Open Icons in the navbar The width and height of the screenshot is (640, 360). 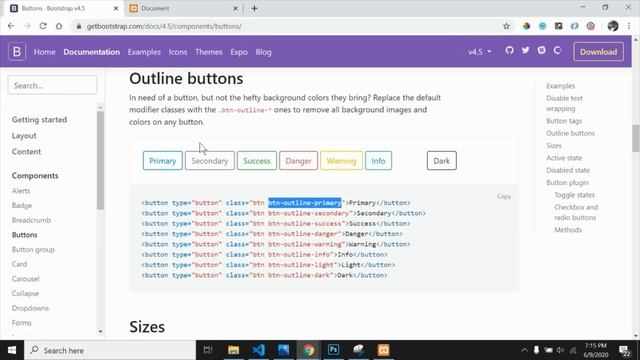click(x=178, y=52)
